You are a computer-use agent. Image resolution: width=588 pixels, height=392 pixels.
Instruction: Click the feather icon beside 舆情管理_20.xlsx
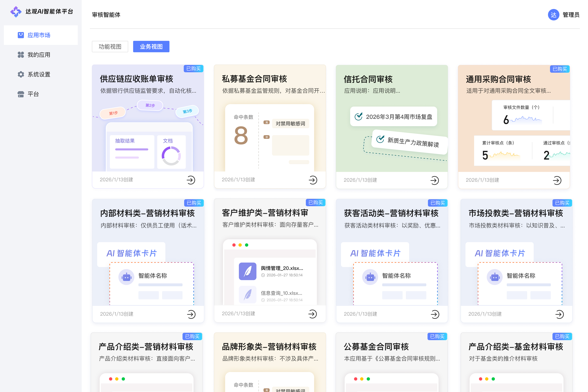click(247, 271)
